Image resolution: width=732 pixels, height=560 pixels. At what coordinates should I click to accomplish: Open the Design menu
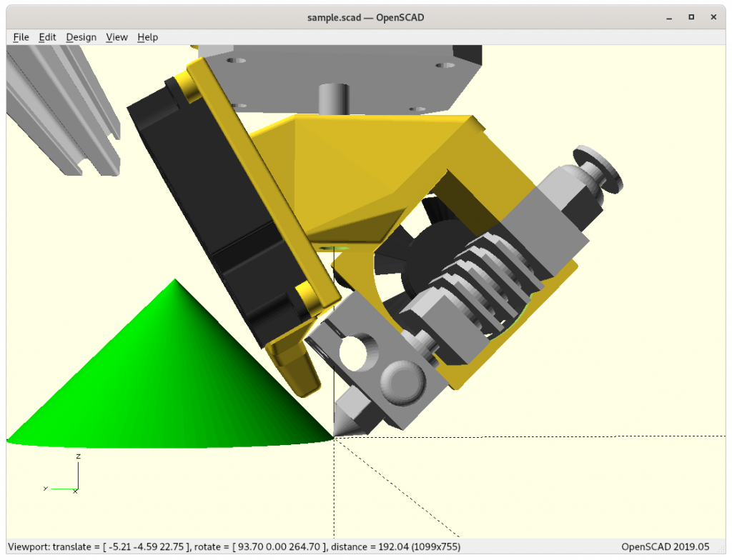click(x=81, y=37)
